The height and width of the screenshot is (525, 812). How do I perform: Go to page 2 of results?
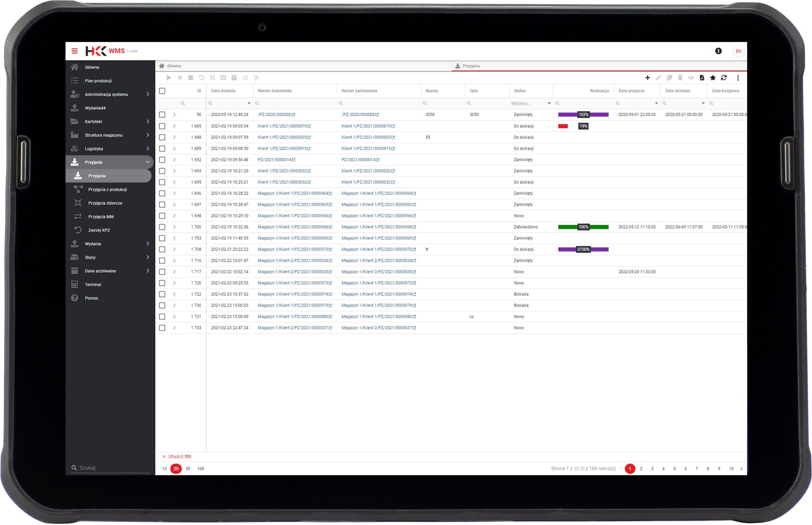[x=641, y=469]
